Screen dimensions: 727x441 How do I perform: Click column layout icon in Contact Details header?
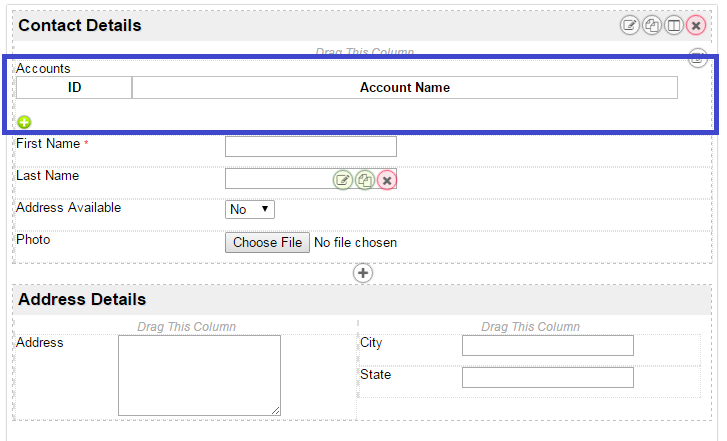[674, 25]
